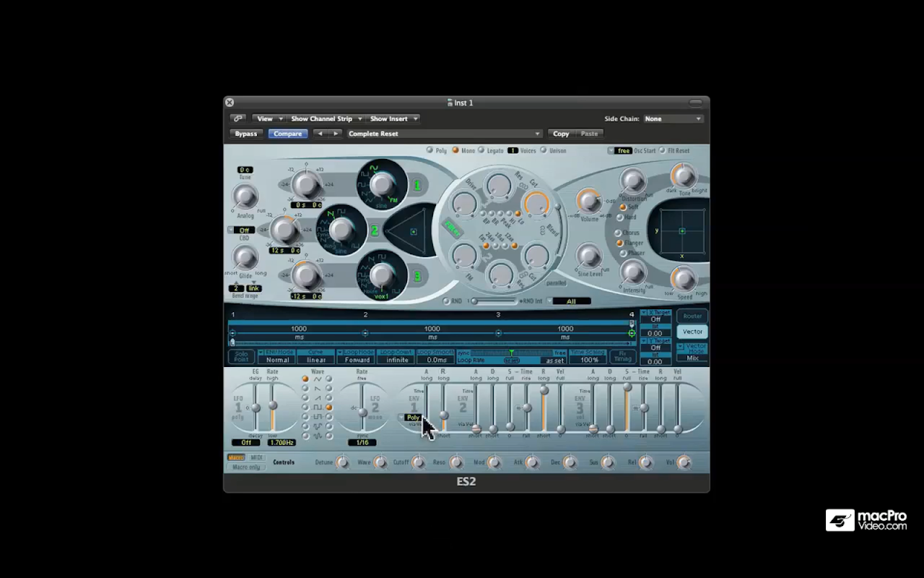Click the Bypass button
Viewport: 924px width, 578px height.
coord(246,134)
